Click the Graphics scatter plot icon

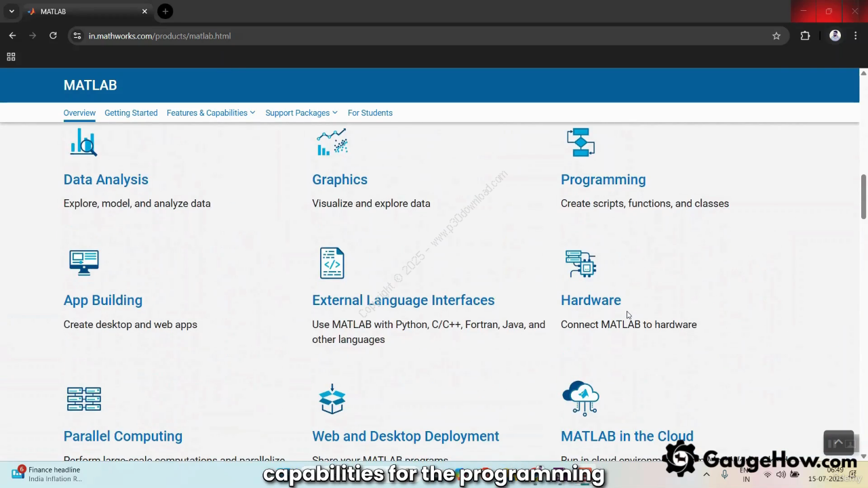point(332,142)
